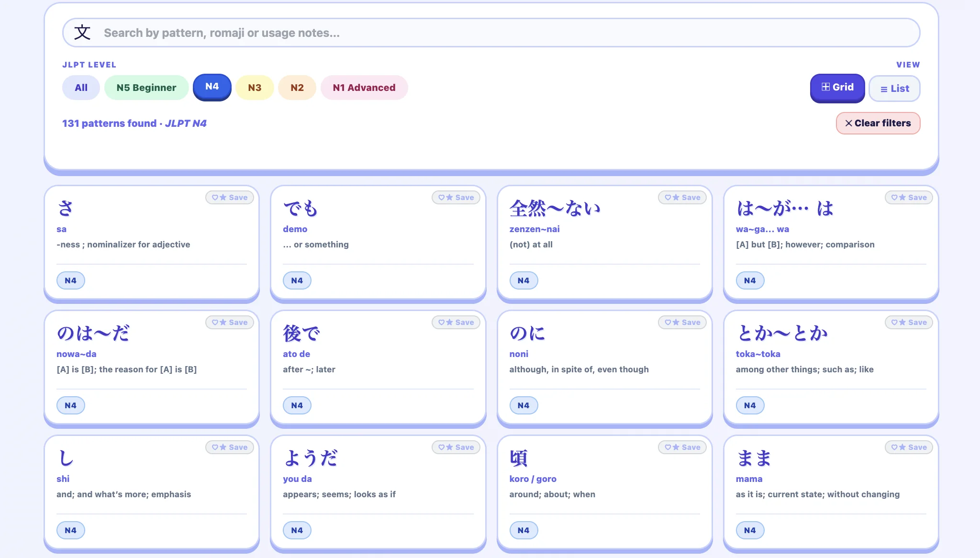Filter by N1 Advanced level
Viewport: 980px width, 558px height.
coord(364,88)
